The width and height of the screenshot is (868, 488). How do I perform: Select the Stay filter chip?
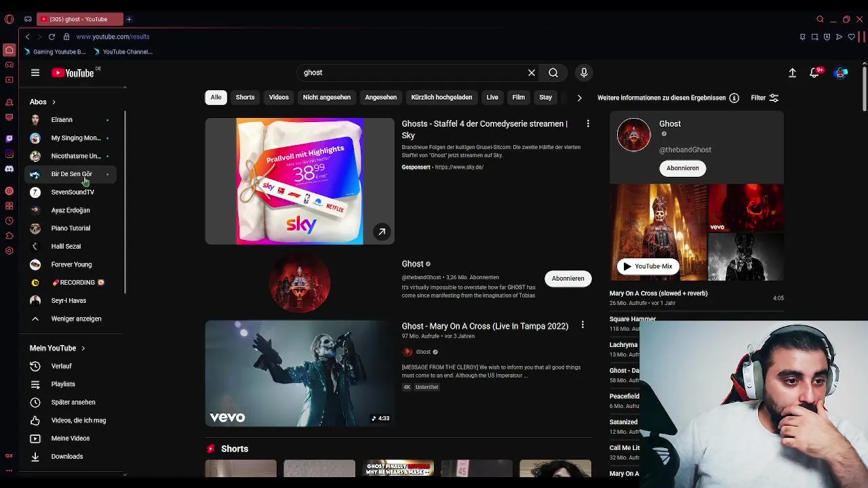(x=545, y=98)
